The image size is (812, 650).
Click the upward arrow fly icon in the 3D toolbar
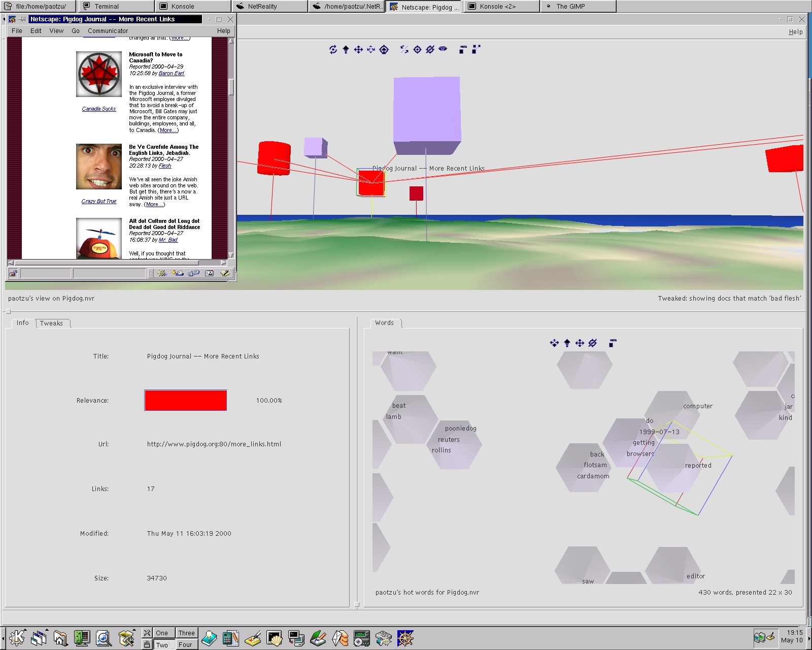pyautogui.click(x=346, y=49)
